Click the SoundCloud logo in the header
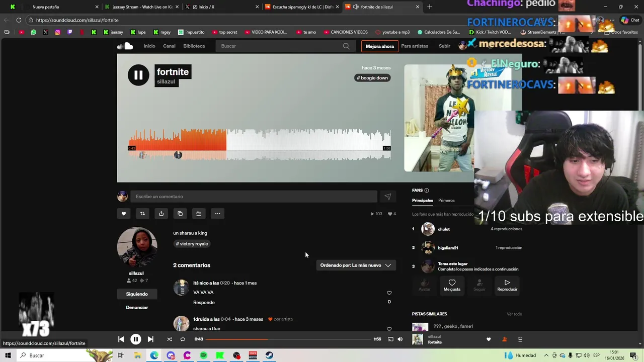This screenshot has width=644, height=362. (125, 46)
